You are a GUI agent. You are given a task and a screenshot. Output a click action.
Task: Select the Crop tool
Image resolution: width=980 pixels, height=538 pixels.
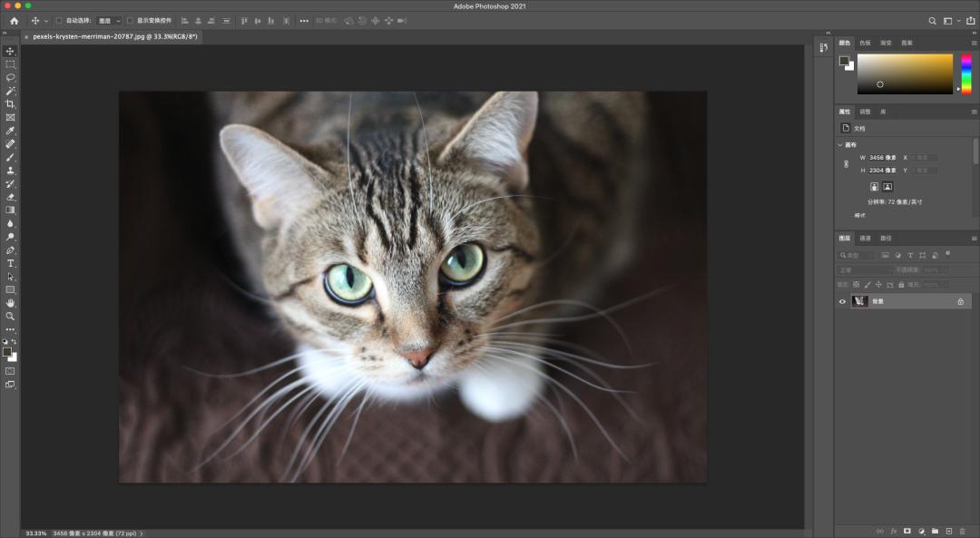click(10, 103)
